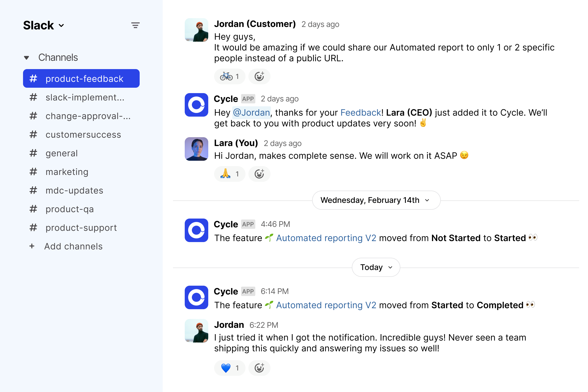Click the hash icon next to mdc-updates

(x=33, y=190)
